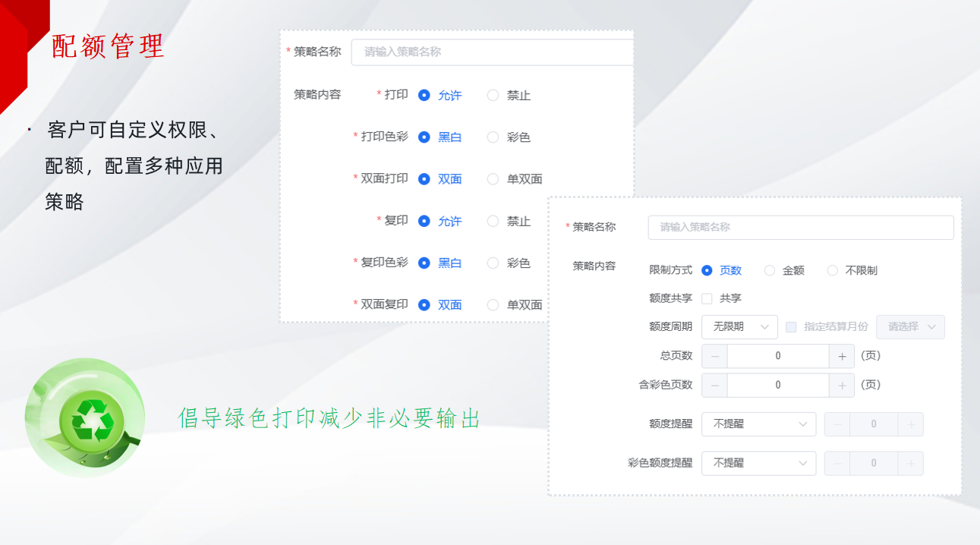Image resolution: width=980 pixels, height=545 pixels.
Task: Enable 指定结算月份 checkbox
Action: 791,327
